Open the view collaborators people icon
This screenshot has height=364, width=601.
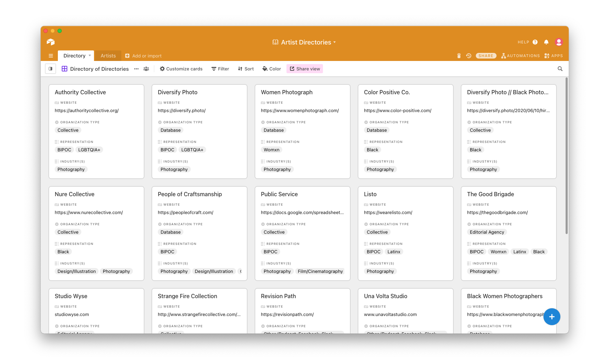146,69
